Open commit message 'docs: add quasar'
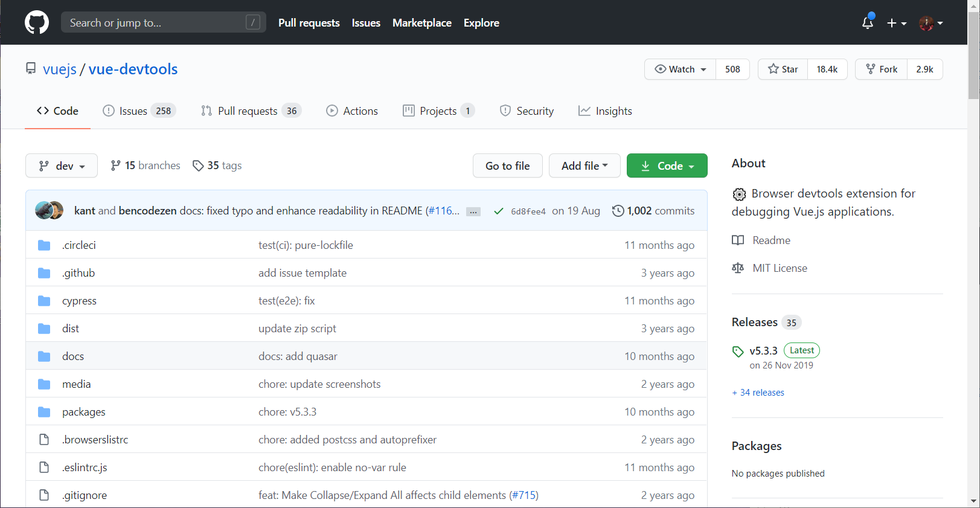This screenshot has height=508, width=980. pos(298,356)
